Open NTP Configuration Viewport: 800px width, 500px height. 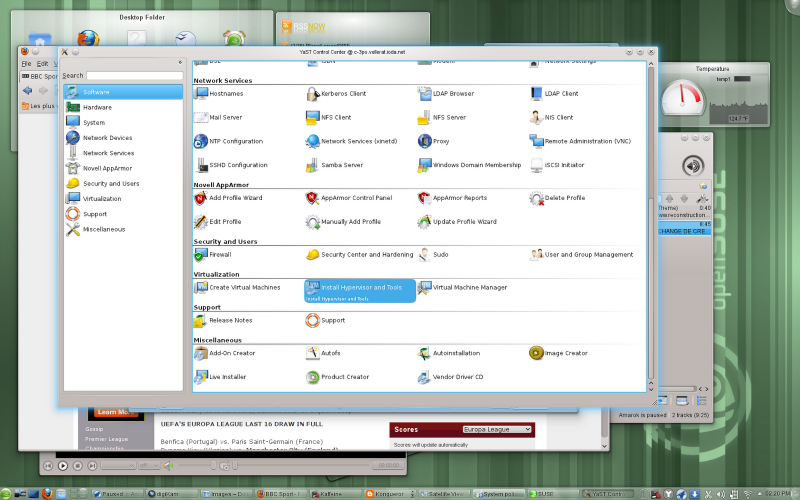(229, 141)
